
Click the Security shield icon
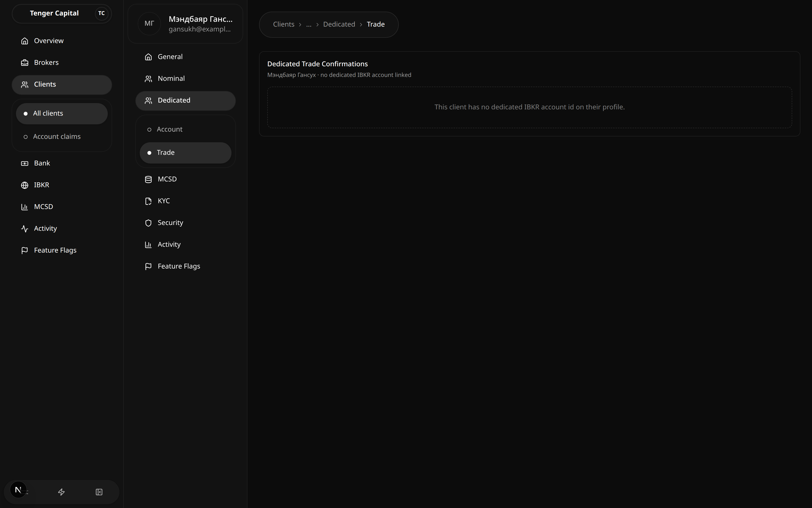(148, 223)
